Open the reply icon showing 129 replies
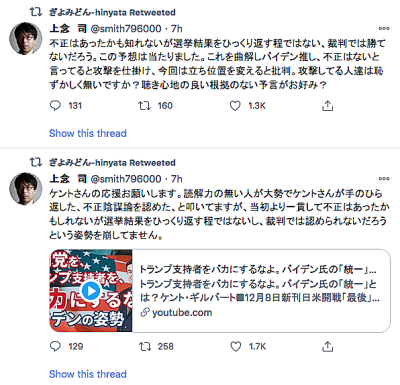Viewport: 400px width, 385px height. [55, 346]
